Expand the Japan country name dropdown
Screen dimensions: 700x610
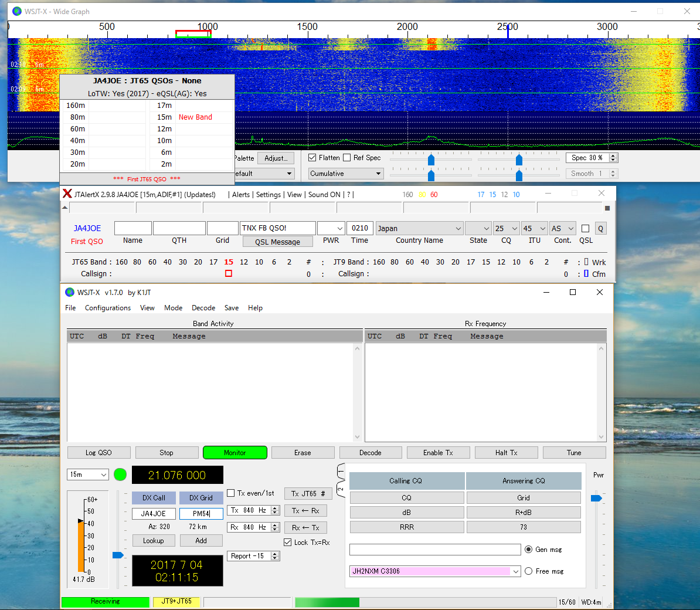coord(458,229)
